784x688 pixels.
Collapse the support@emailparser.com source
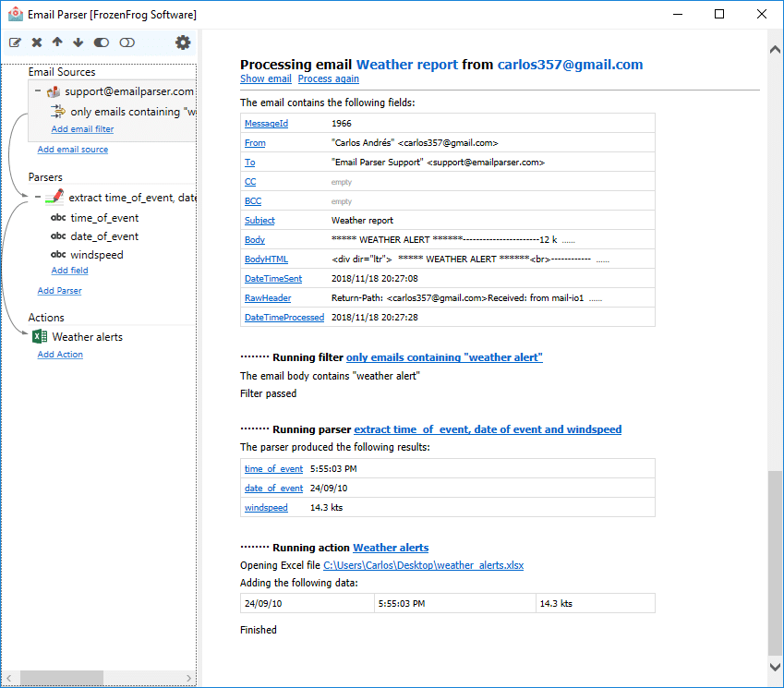(39, 91)
